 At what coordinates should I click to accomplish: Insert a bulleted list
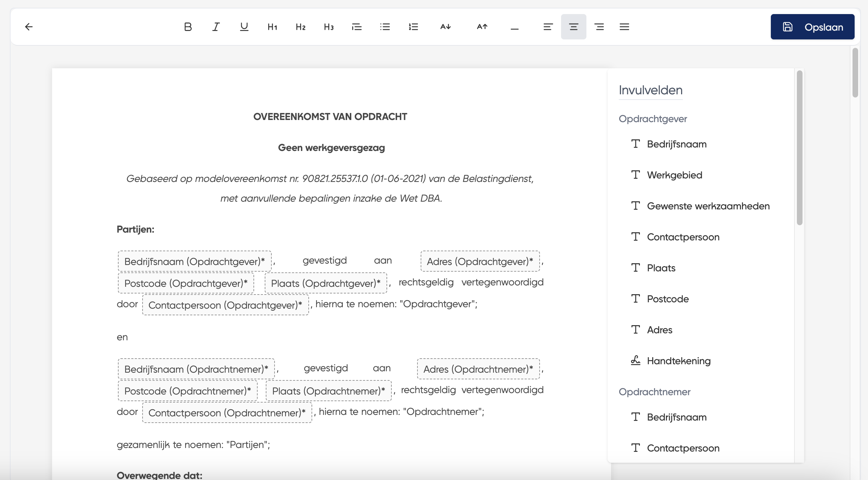385,27
